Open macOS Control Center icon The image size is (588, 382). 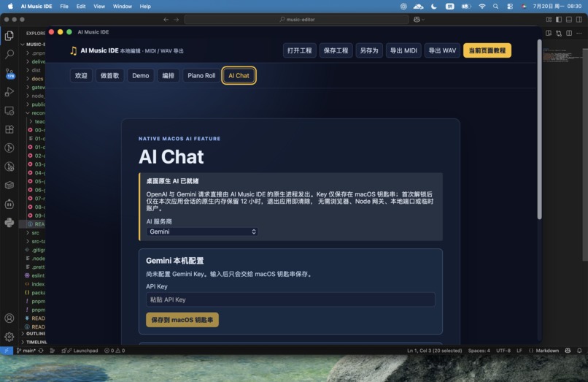[x=510, y=7]
